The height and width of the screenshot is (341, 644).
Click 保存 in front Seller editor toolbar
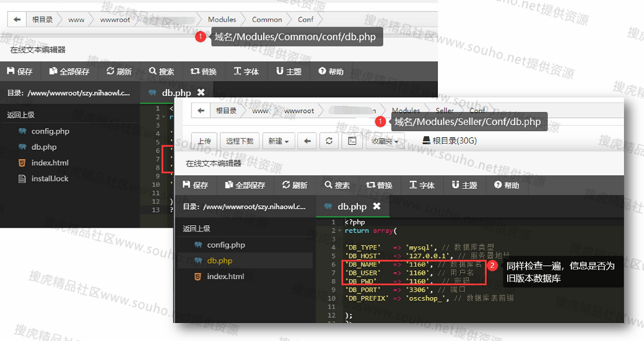click(196, 185)
